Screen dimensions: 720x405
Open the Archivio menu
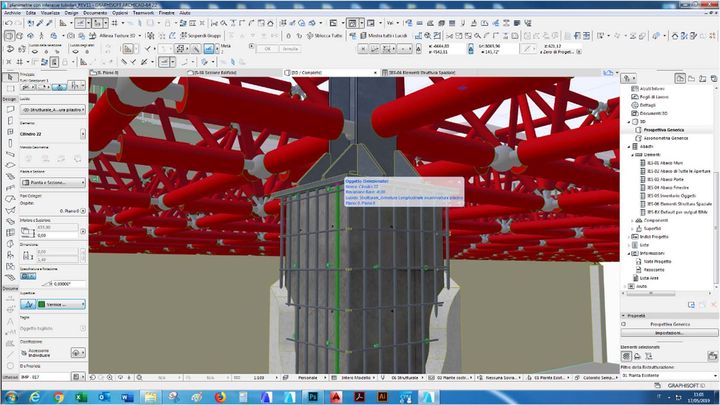(12, 13)
